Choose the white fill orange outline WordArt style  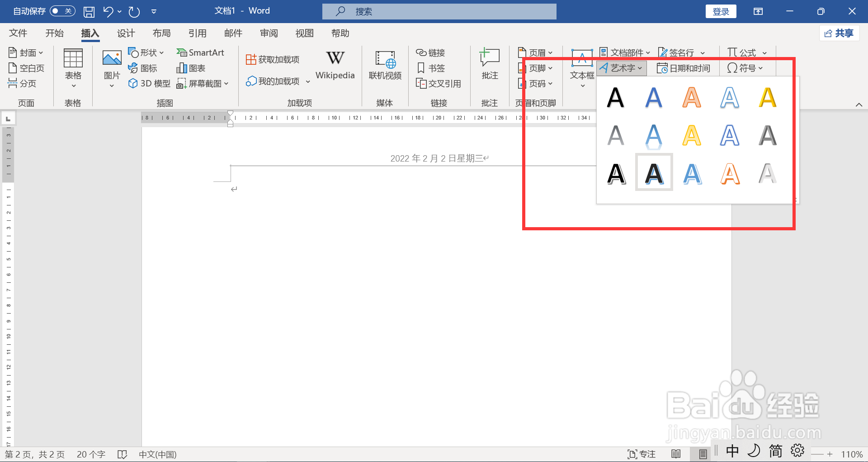pyautogui.click(x=730, y=173)
